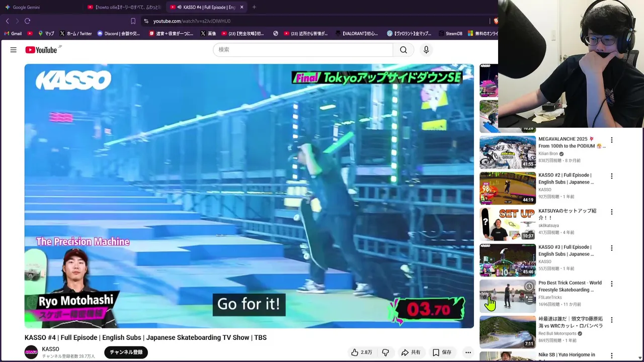Go back in browser history
The width and height of the screenshot is (644, 362).
tap(7, 21)
